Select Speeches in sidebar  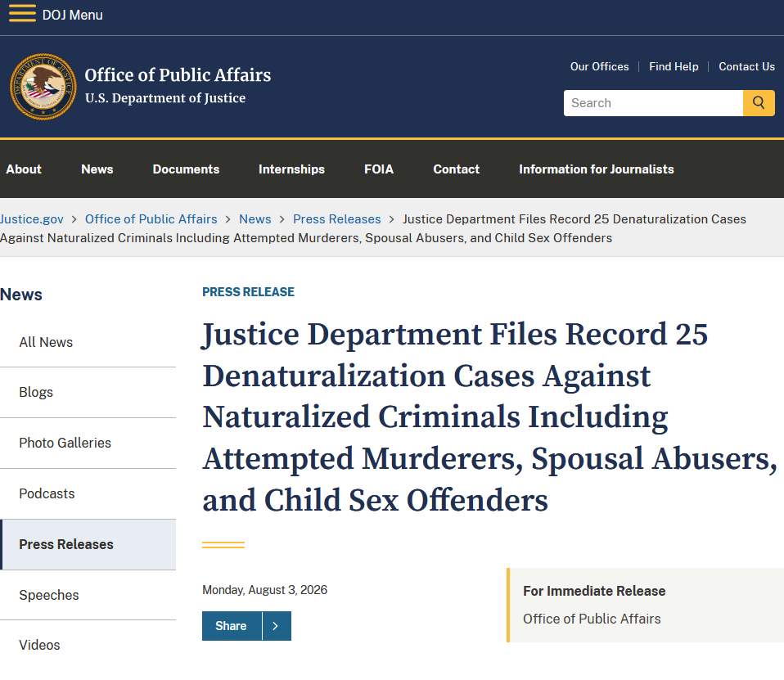[88, 595]
